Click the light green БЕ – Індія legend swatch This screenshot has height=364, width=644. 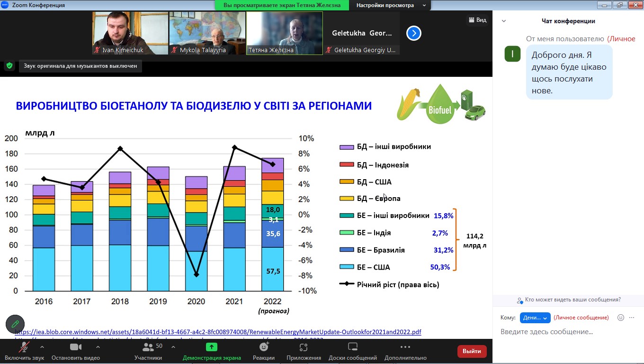[x=347, y=233]
